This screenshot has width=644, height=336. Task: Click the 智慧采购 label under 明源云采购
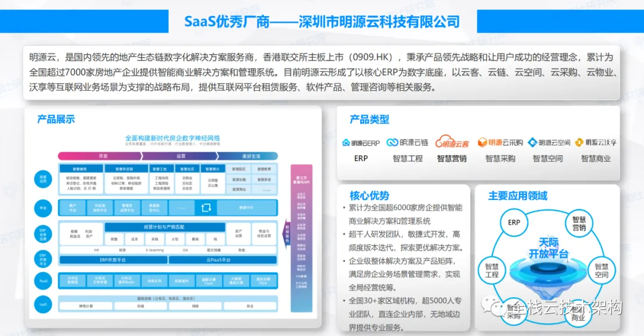pos(500,158)
